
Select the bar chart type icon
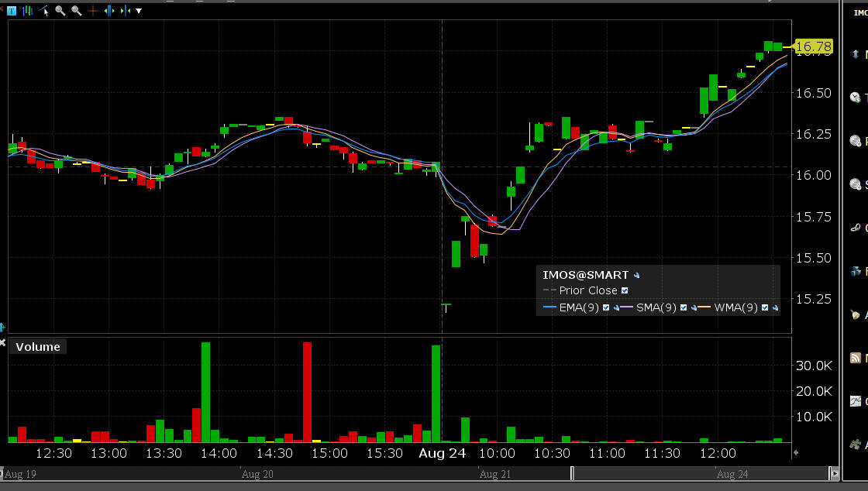[x=28, y=11]
